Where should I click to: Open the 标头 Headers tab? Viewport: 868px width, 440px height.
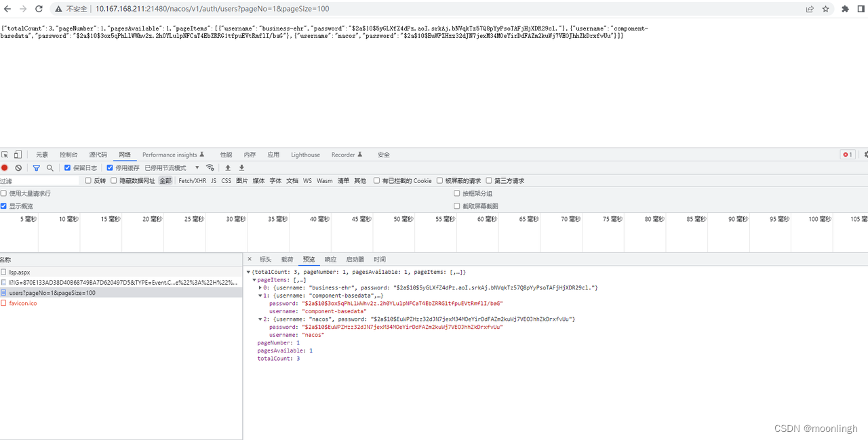tap(265, 259)
